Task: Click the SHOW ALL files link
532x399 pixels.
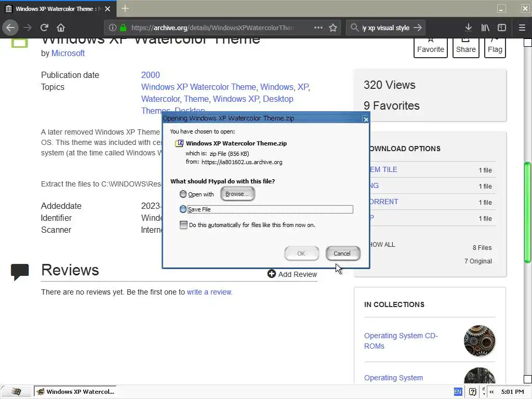Action: click(382, 245)
